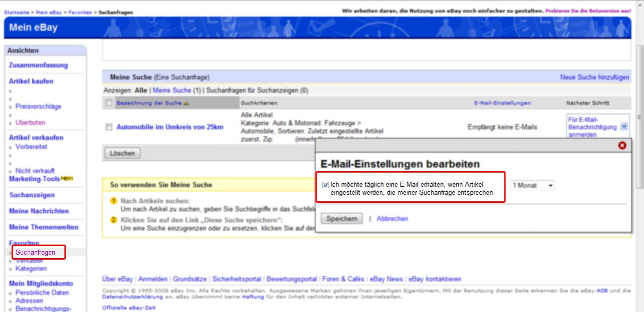Click 'Über eBay' footer link
The width and height of the screenshot is (644, 312).
point(117,279)
